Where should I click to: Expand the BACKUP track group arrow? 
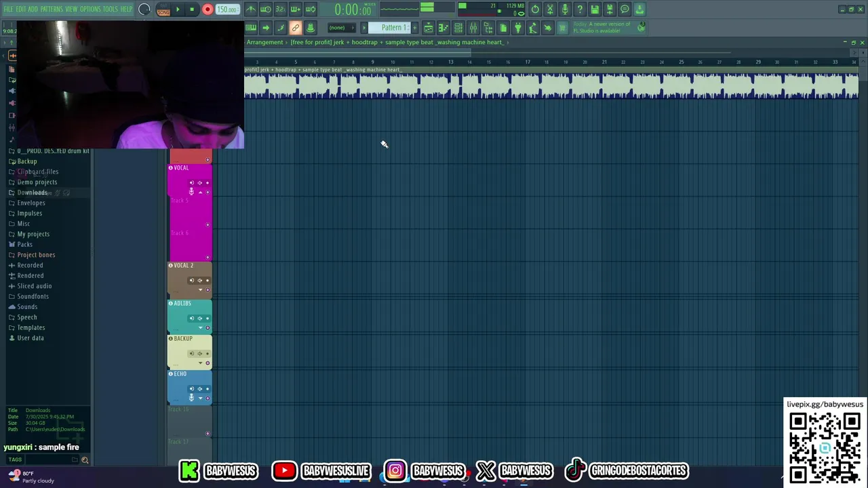(200, 363)
